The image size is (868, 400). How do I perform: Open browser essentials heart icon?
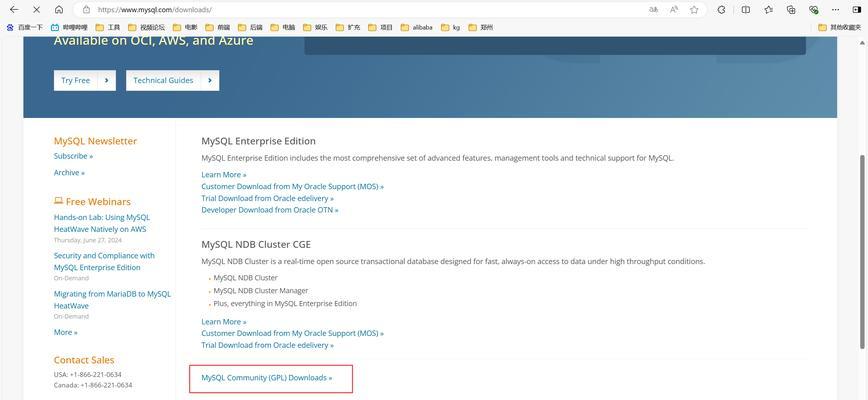pos(813,9)
